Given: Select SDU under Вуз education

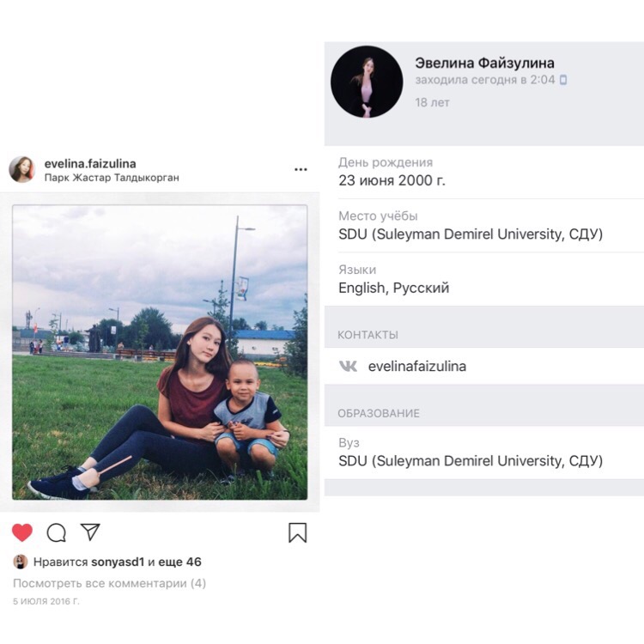Looking at the screenshot, I should pos(471,460).
